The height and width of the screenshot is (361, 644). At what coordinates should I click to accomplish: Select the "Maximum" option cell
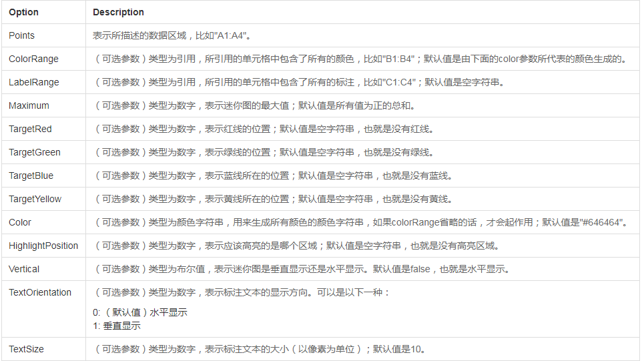point(43,105)
